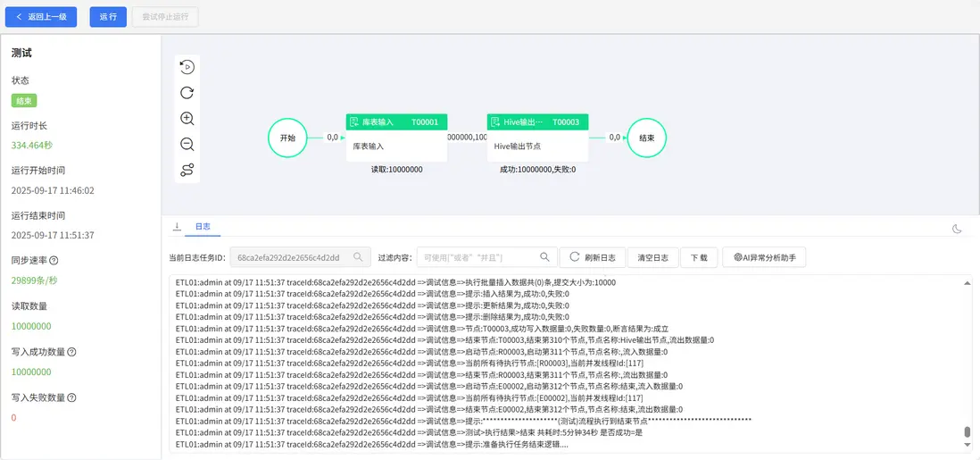Click the 尝试停止运行 button
Viewport: 980px width, 460px height.
tap(165, 17)
